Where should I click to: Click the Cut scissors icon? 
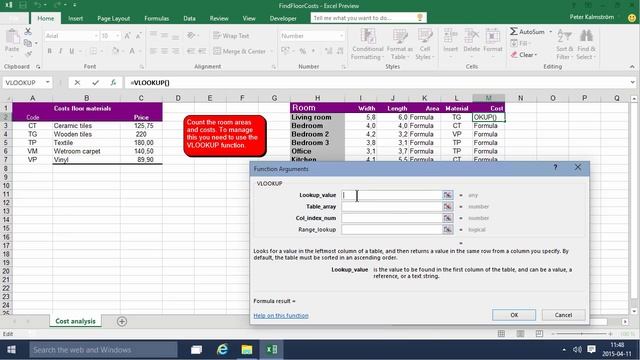click(28, 31)
